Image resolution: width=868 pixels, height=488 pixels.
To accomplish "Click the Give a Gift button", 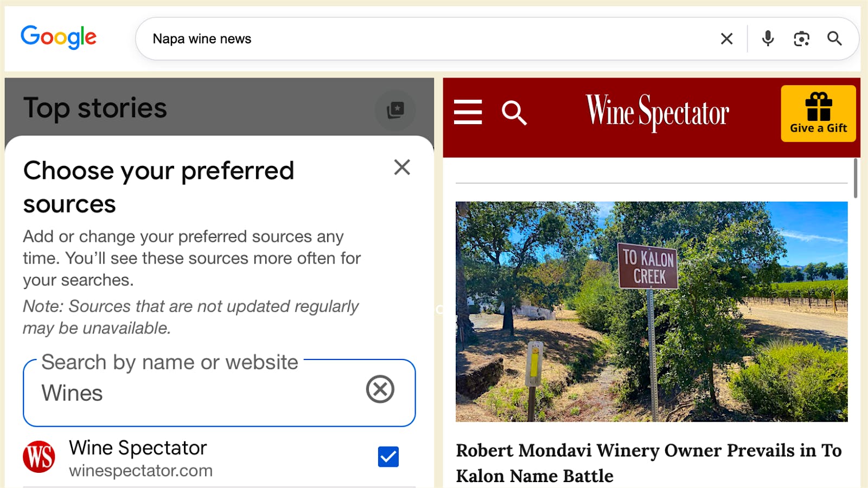I will tap(818, 113).
